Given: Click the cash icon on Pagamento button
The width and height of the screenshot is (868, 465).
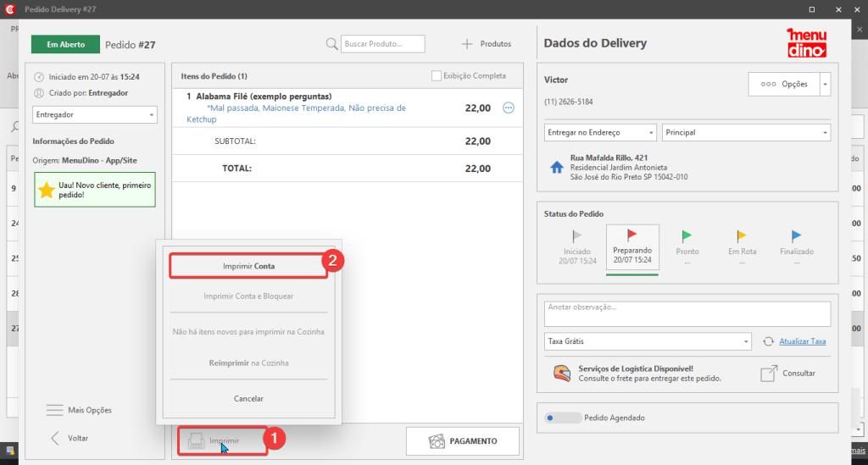Looking at the screenshot, I should 437,441.
